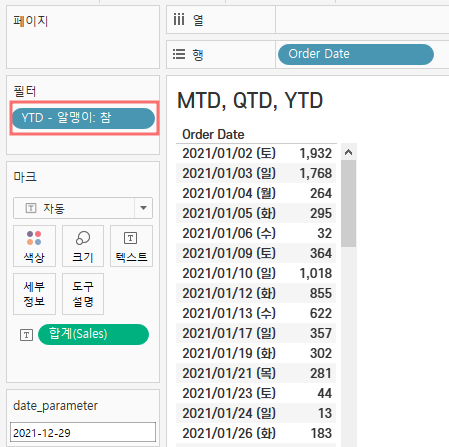Open the mark type 자동 dropdown

83,208
